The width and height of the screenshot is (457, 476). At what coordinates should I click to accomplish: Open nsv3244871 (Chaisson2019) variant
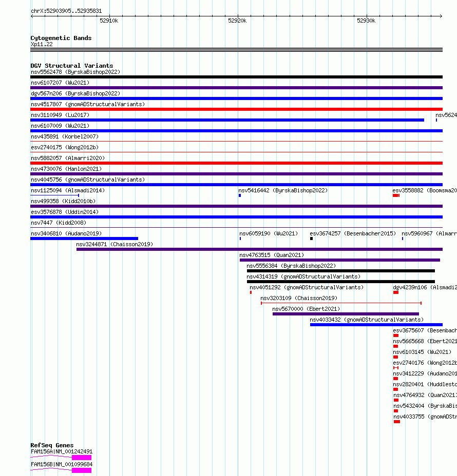click(x=115, y=244)
